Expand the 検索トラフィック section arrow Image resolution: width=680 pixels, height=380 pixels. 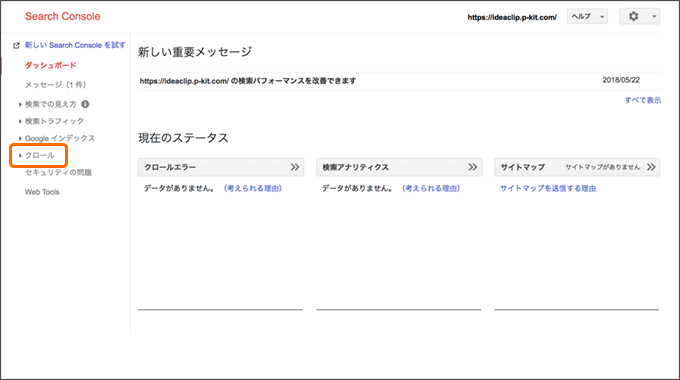[x=20, y=121]
